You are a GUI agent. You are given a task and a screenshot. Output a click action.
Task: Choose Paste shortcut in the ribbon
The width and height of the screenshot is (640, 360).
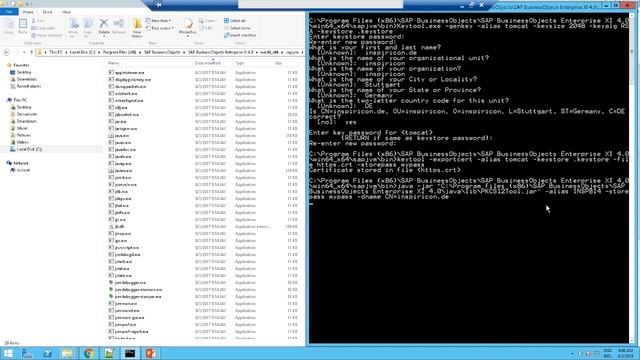(47, 35)
